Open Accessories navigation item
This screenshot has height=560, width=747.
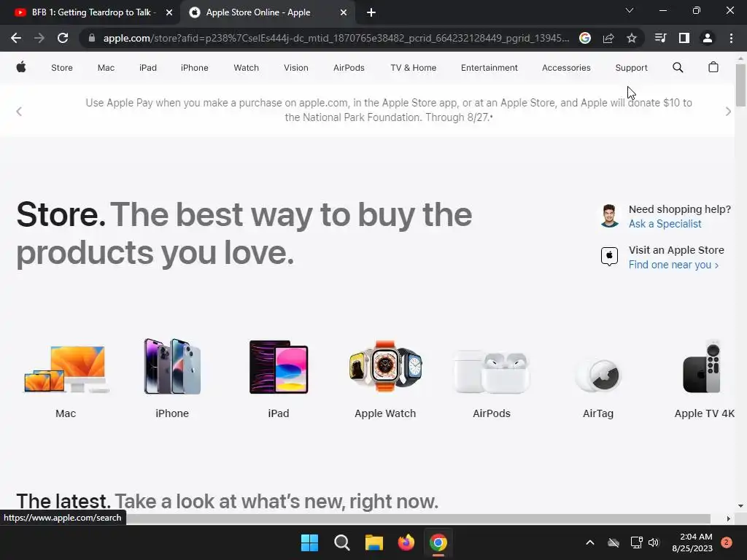coord(566,68)
